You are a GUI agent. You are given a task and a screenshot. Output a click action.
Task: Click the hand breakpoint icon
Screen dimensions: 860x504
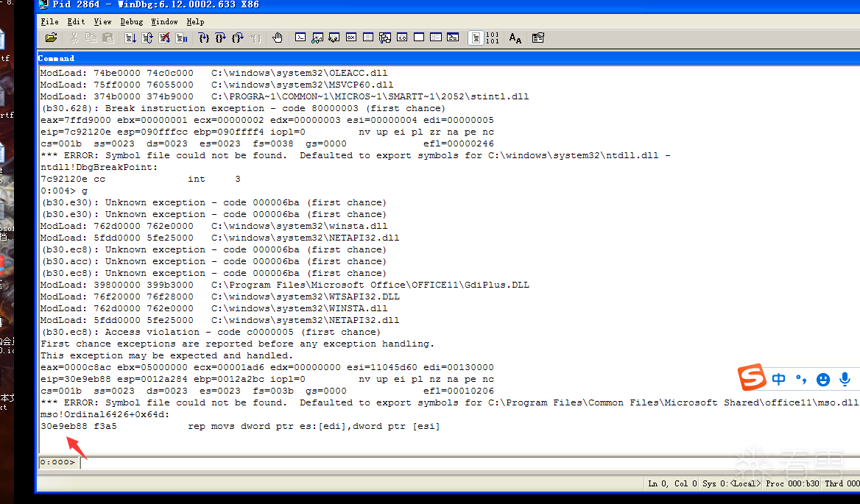coord(278,38)
